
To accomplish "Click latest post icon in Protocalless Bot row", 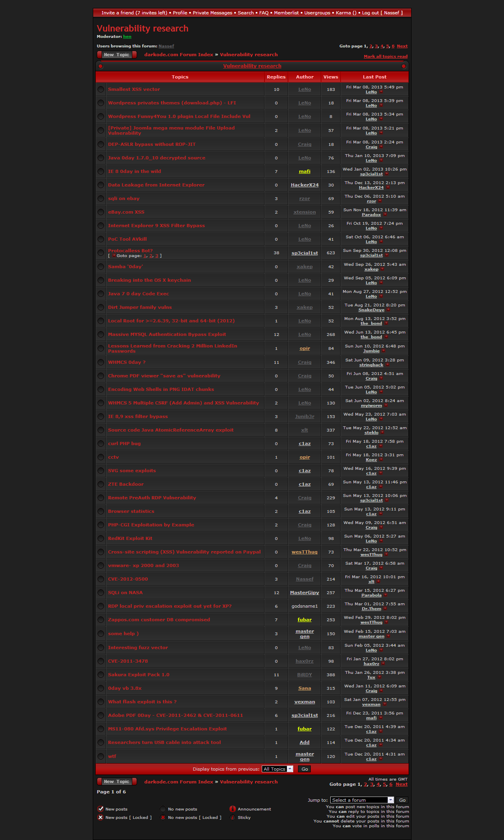I will pos(386,255).
